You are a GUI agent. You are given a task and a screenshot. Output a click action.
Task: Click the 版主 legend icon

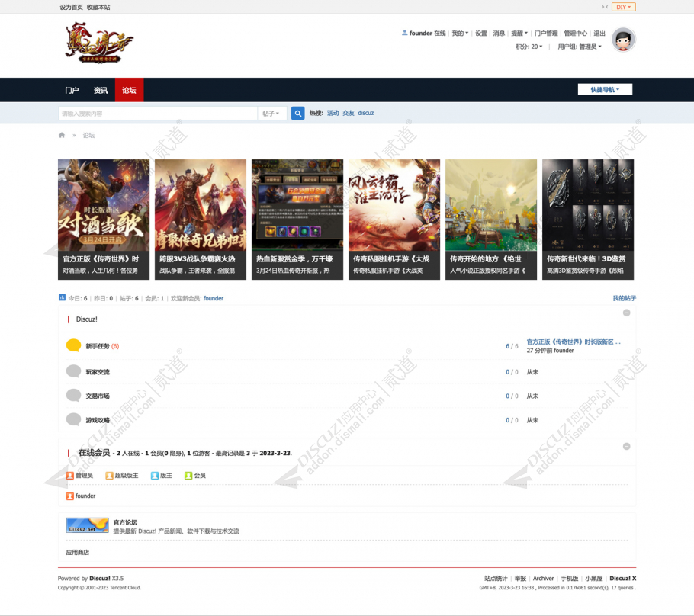(155, 475)
